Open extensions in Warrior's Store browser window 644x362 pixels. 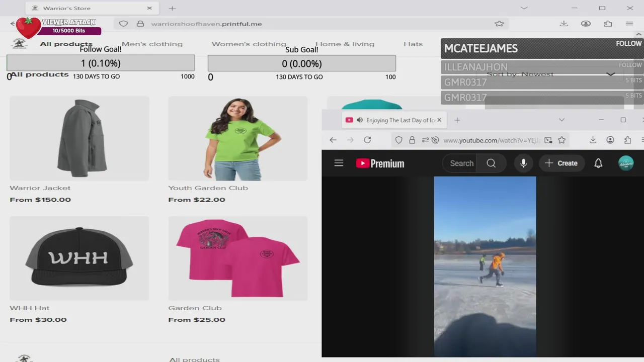click(608, 24)
